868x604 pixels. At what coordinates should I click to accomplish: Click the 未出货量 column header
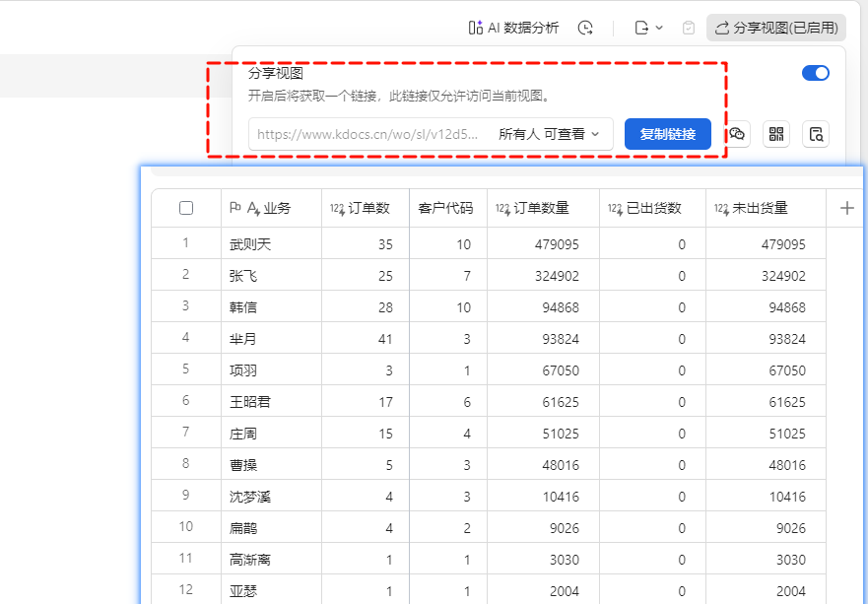coord(767,208)
